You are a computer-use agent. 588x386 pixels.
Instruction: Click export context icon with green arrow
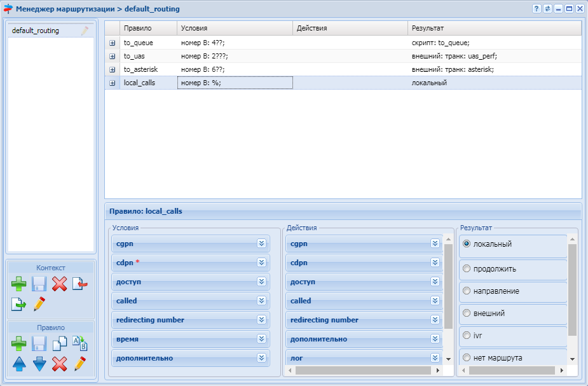pyautogui.click(x=19, y=304)
